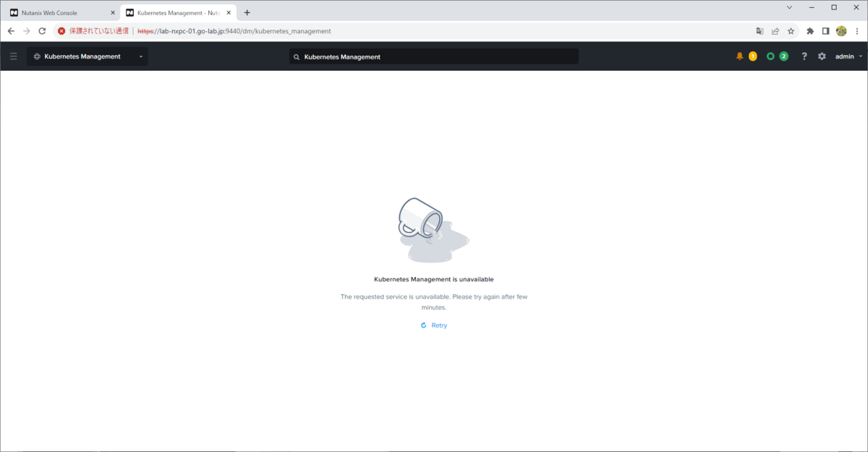Go forward in browser history
The width and height of the screenshot is (868, 452).
[x=27, y=31]
